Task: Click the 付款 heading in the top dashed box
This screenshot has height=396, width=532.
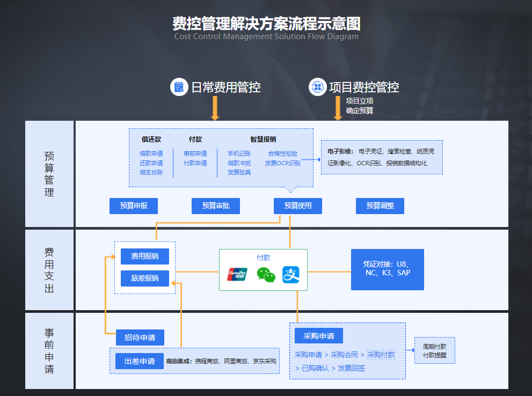Action: click(195, 140)
